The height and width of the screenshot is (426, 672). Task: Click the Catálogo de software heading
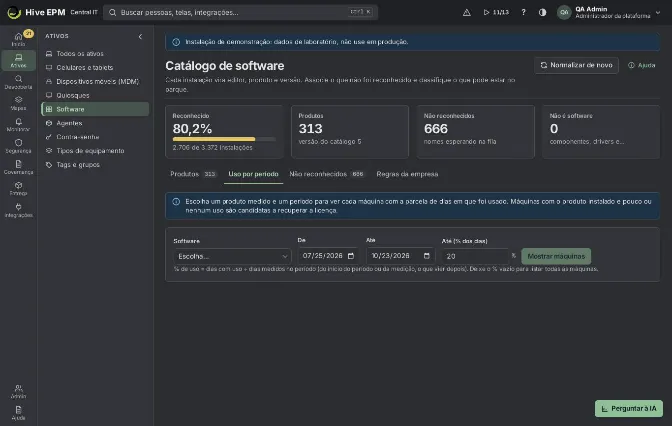225,66
